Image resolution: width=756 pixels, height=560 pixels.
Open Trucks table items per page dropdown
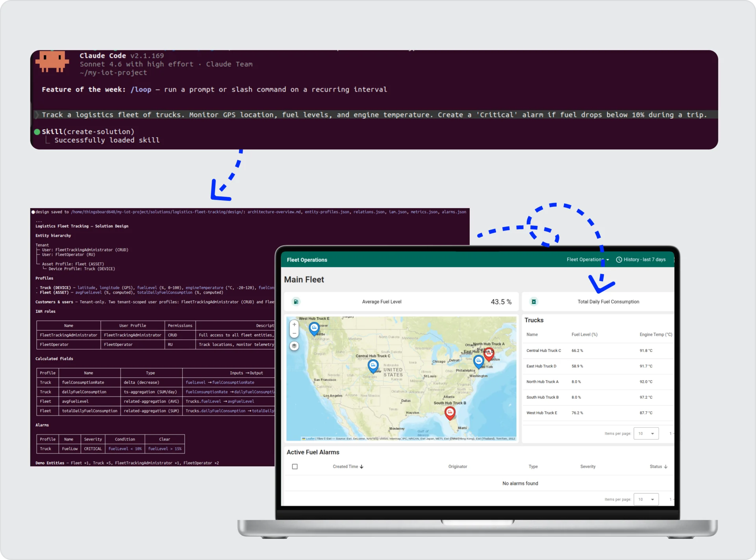646,433
